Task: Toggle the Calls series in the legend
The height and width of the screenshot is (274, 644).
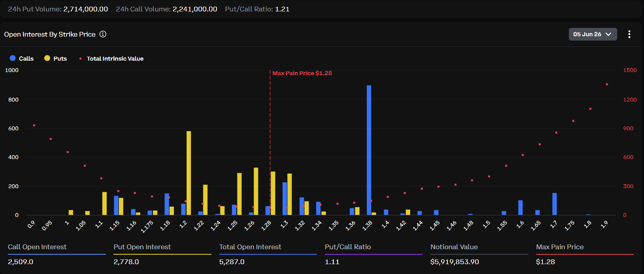Action: [22, 58]
